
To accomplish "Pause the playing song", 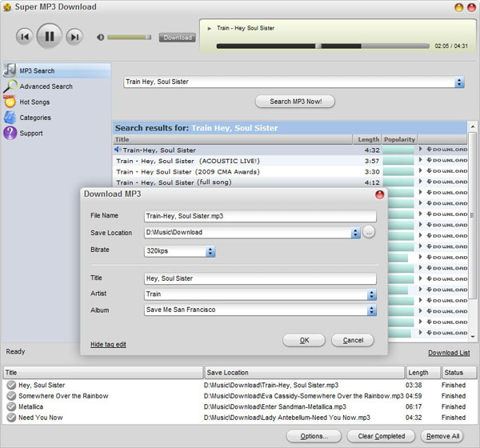I will (50, 36).
